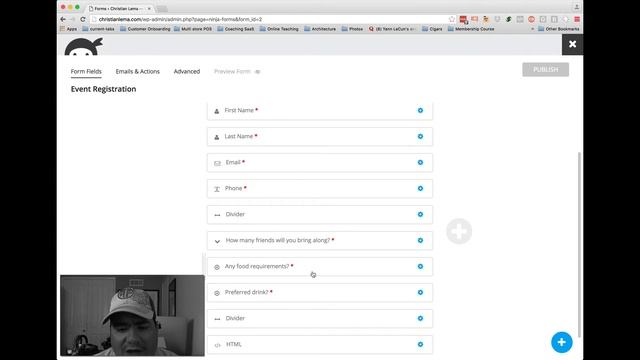
Task: Open the Coaching SaaS bookmark folder
Action: coord(236,29)
